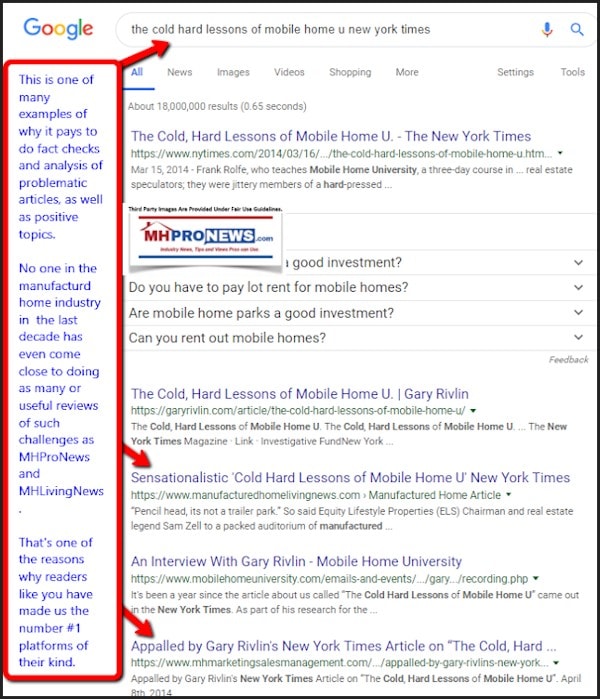Open dropdown arrow beside mobilehomeuniversity.com URL
Screen dimensions: 600x699
[536, 578]
